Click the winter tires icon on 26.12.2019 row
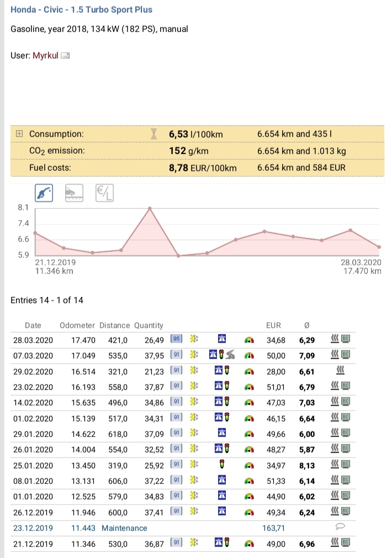 (194, 512)
